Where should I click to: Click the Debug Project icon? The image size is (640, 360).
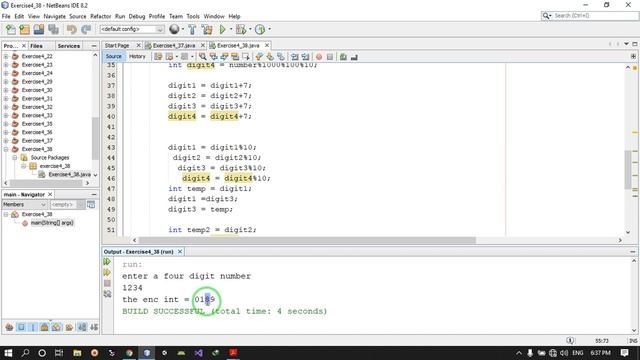[241, 29]
